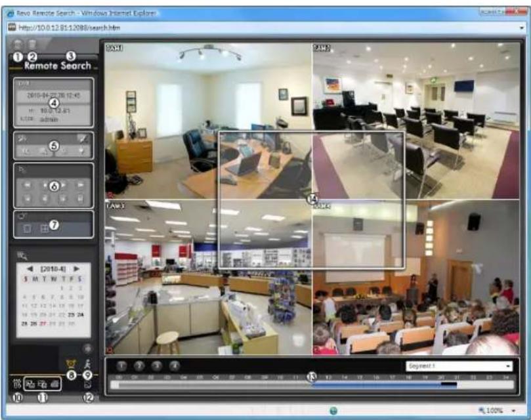The image size is (531, 420).
Task: Select date 23 in the calendar
Action: pos(71,314)
